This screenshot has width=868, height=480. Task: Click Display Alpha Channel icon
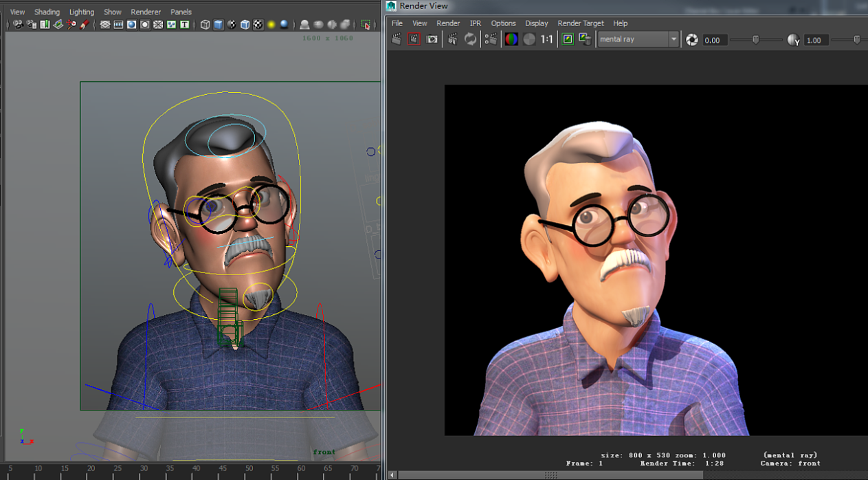point(528,39)
